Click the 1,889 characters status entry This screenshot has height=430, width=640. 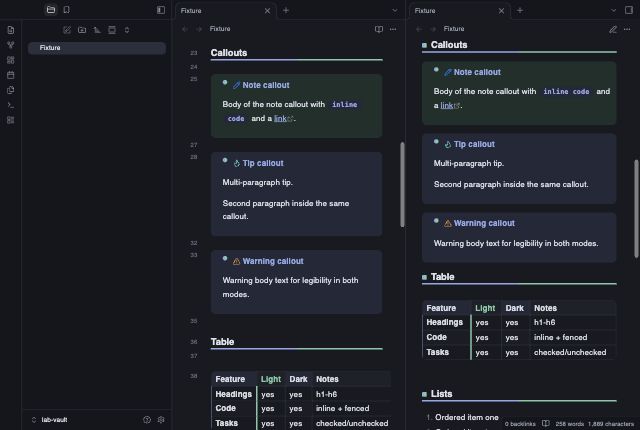pyautogui.click(x=611, y=424)
